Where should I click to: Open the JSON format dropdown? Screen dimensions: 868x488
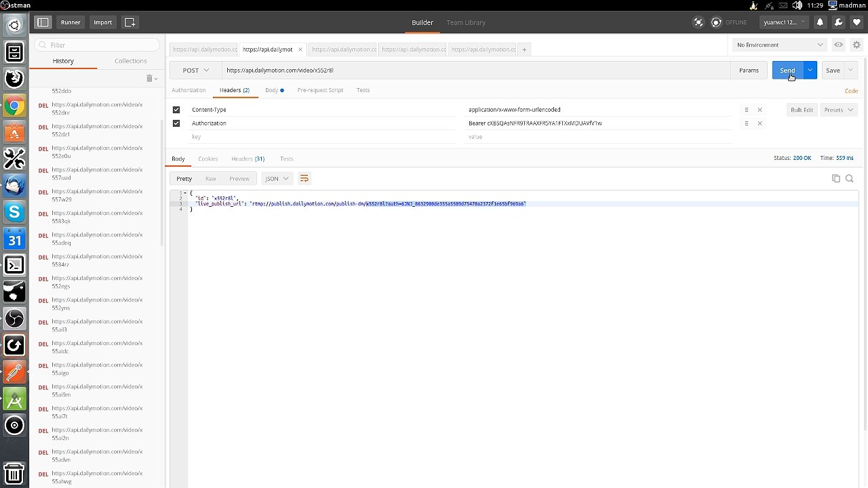[x=277, y=178]
